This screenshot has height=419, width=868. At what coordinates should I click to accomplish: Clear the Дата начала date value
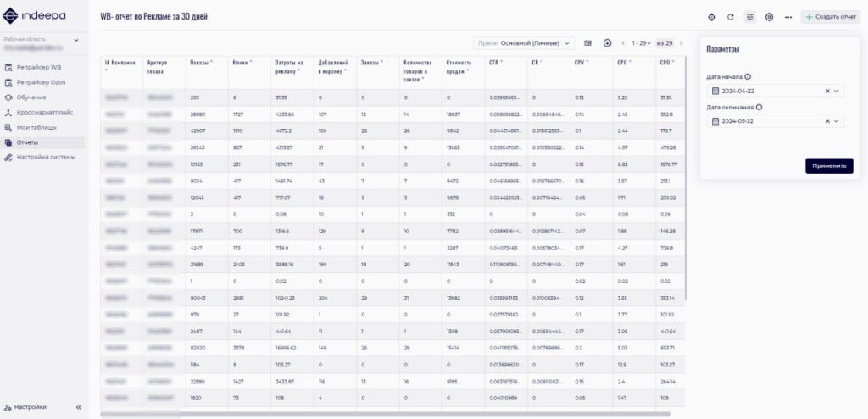tap(826, 91)
